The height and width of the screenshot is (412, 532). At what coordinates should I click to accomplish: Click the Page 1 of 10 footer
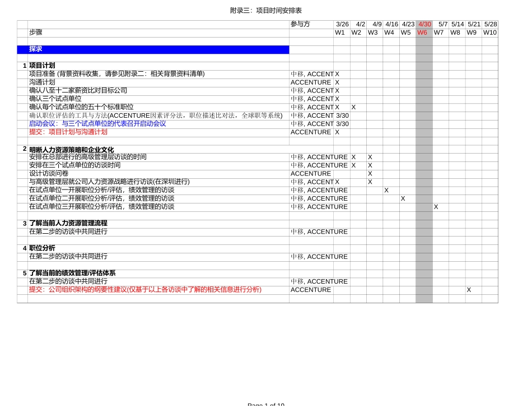pos(266,405)
